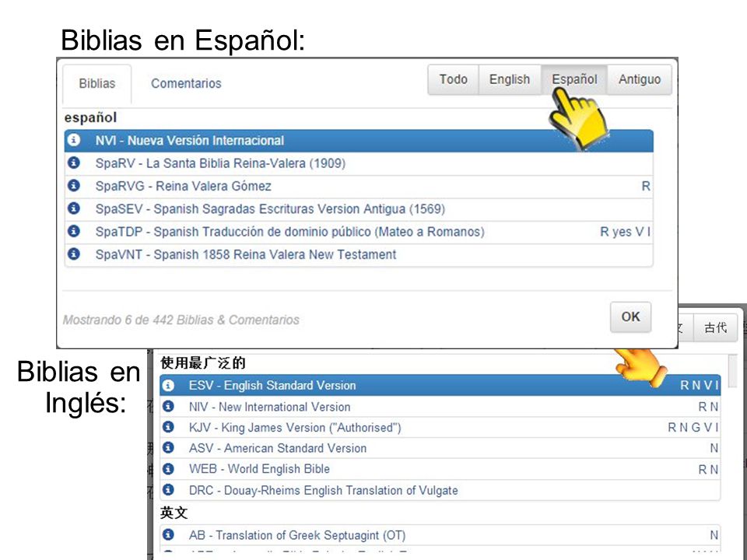Filter list by Todo
This screenshot has height=560, width=747.
(453, 79)
